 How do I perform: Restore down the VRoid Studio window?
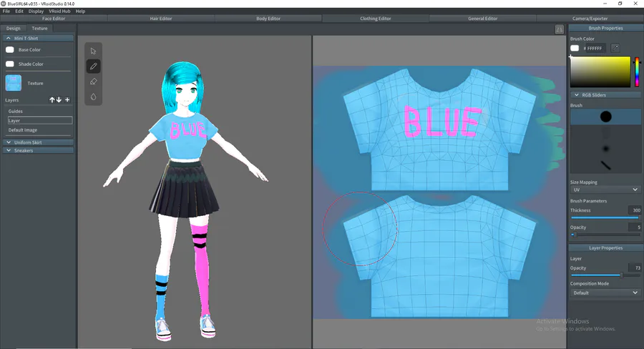pyautogui.click(x=620, y=4)
